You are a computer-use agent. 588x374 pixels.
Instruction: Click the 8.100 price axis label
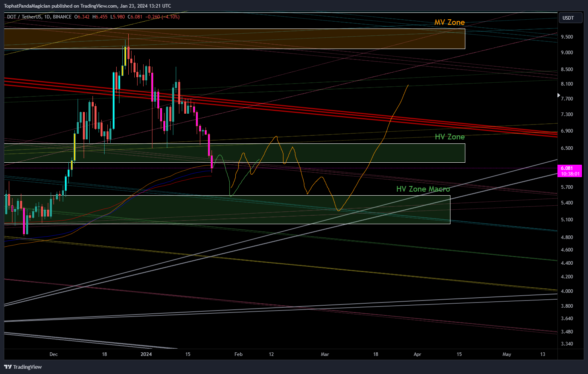pos(567,84)
